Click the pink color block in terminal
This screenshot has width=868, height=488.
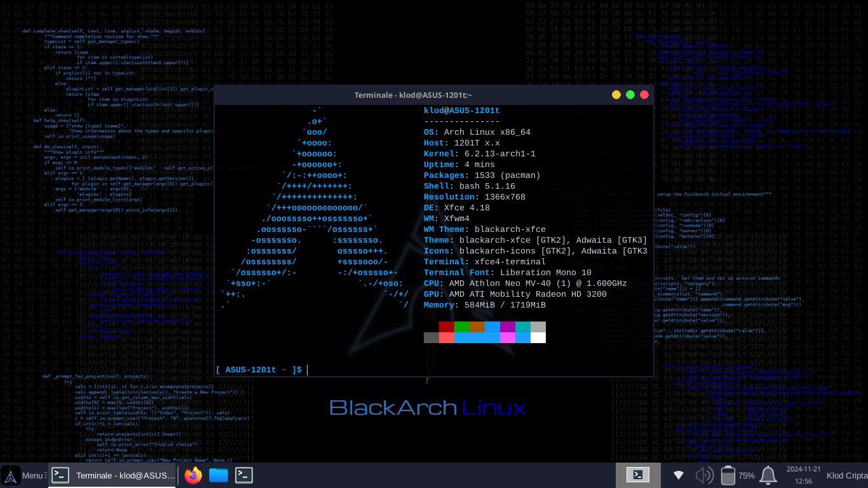(508, 337)
